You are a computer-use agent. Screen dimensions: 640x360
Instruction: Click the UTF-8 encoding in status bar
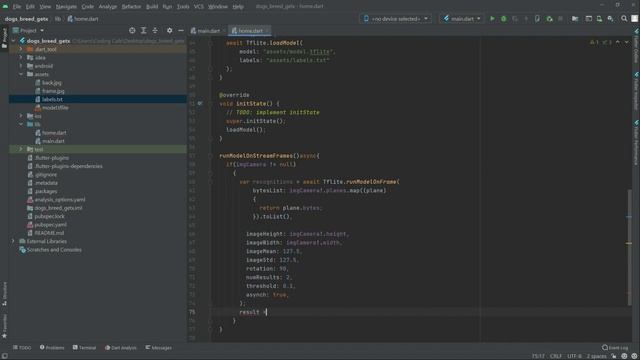574,356
